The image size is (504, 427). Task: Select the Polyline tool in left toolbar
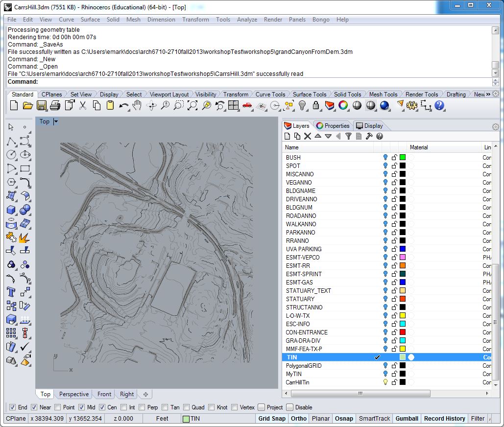pyautogui.click(x=11, y=142)
